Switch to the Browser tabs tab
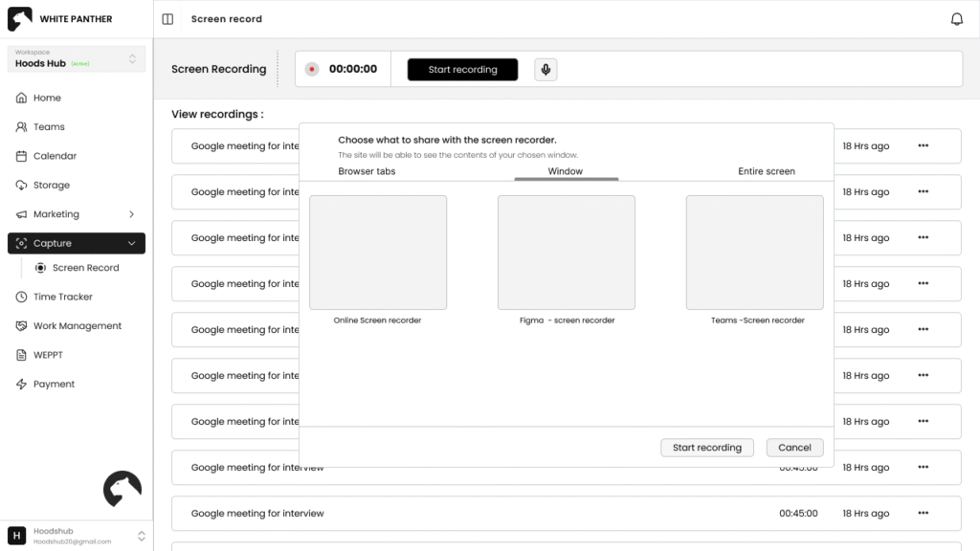 367,171
